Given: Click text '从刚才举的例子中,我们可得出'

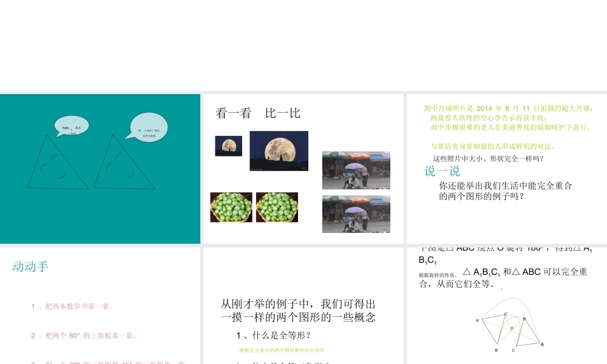Looking at the screenshot, I should [x=297, y=304].
